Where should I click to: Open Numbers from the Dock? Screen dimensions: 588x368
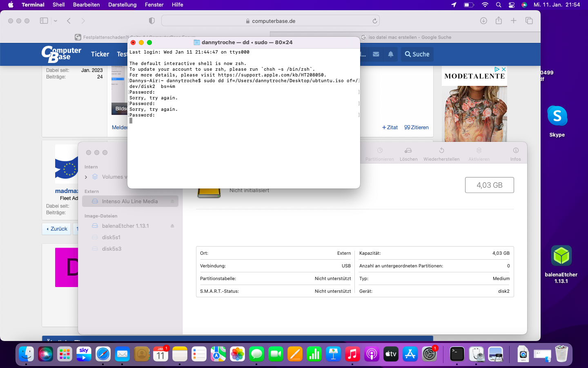314,354
